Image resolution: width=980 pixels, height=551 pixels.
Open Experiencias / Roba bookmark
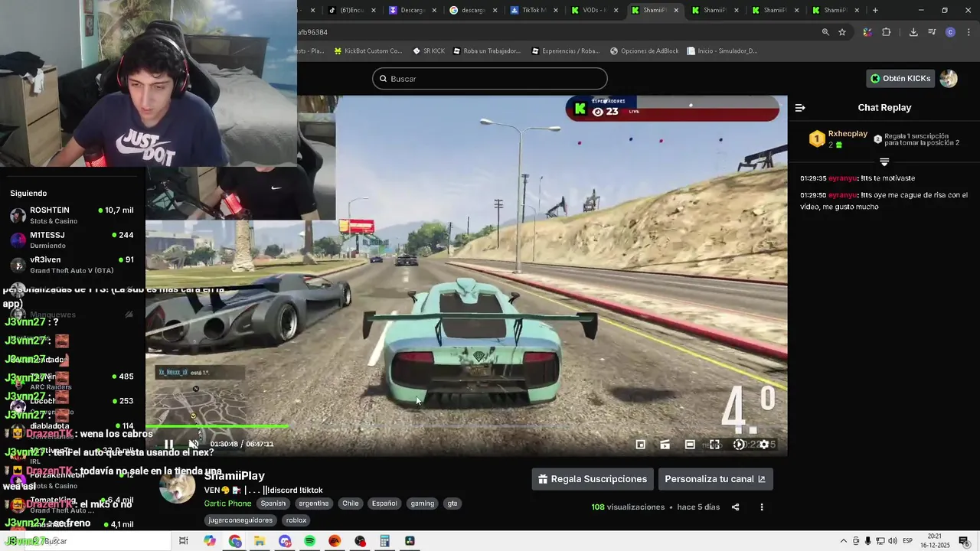click(565, 51)
